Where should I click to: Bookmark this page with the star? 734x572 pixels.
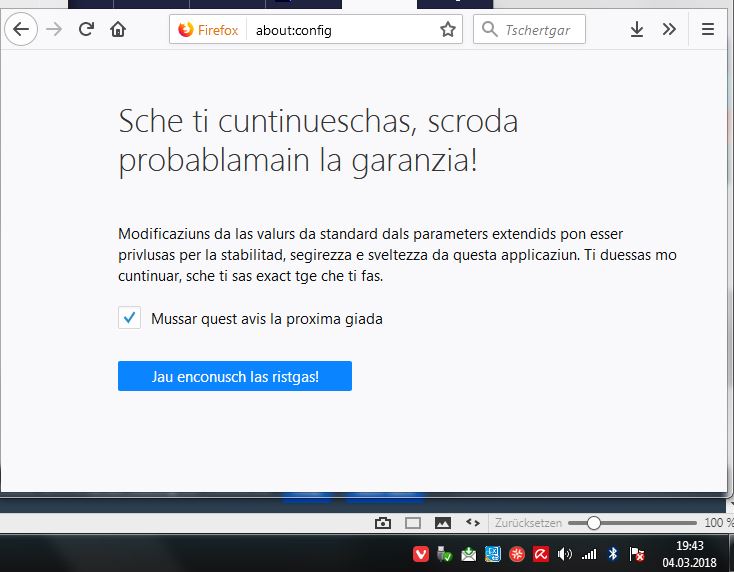coord(448,29)
